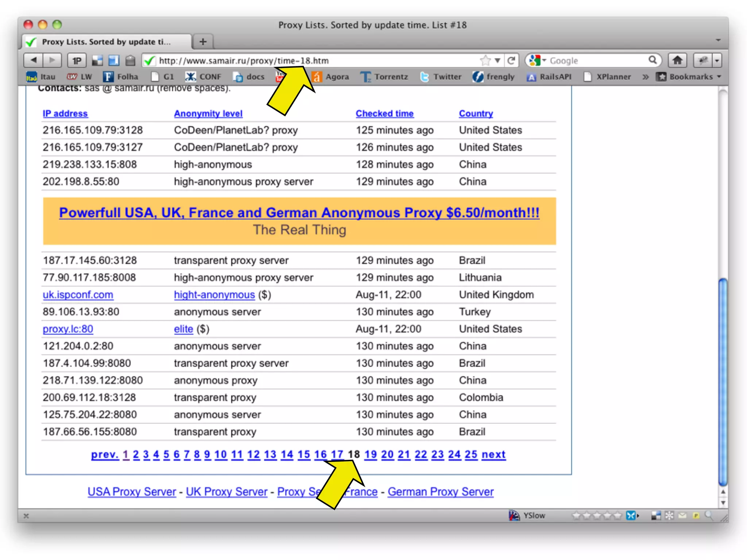Image resolution: width=747 pixels, height=560 pixels.
Task: Click the mail envelope status bar icon
Action: (x=682, y=515)
